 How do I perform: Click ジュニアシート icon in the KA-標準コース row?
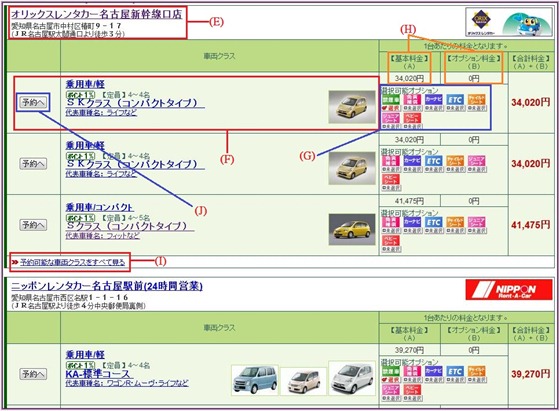point(391,389)
